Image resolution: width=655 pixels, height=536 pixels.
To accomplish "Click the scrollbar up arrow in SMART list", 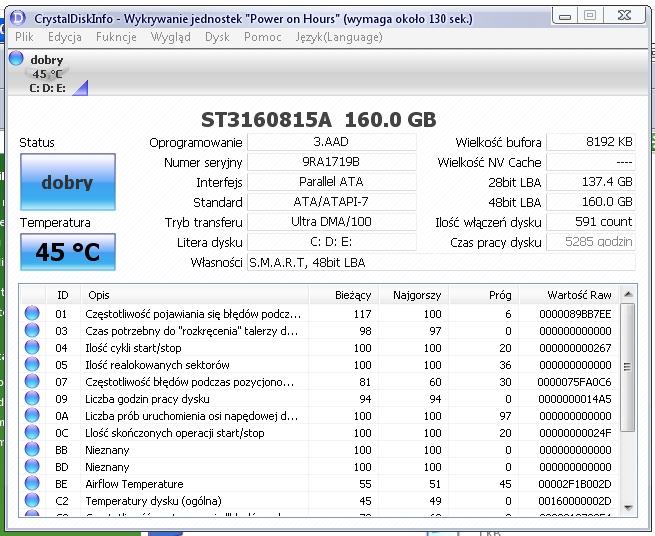I will coord(628,295).
